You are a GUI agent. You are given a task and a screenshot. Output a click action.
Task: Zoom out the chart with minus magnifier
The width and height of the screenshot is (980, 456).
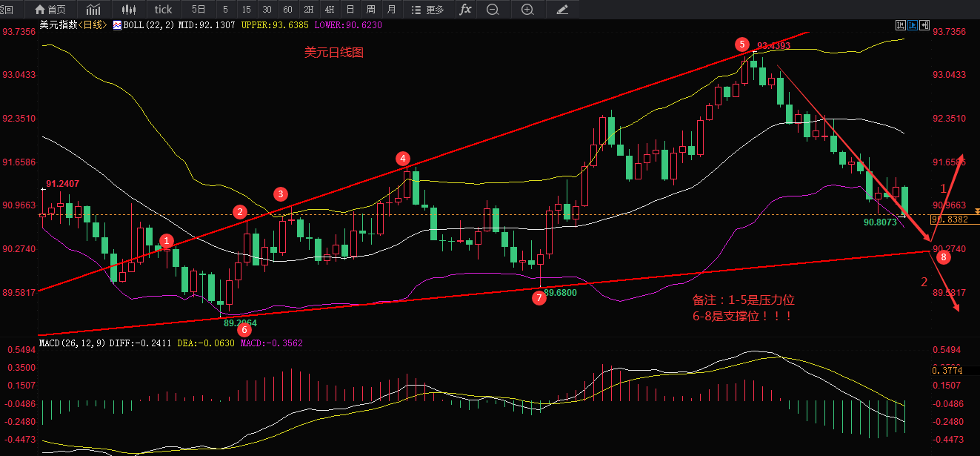tap(492, 10)
